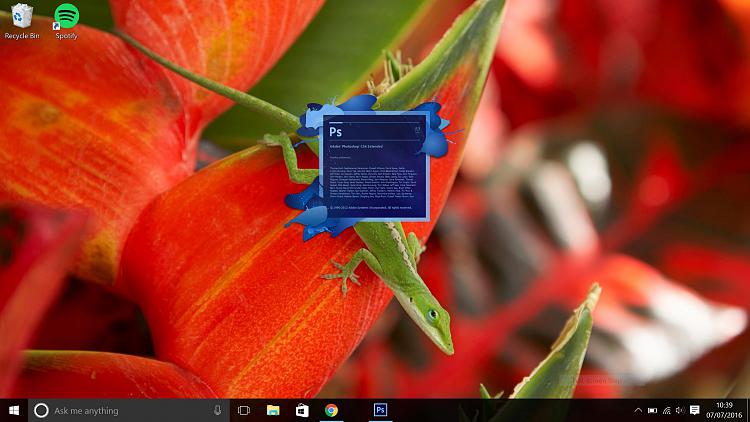750x422 pixels.
Task: Open the Recycle Bin desktop icon
Action: coord(21,21)
